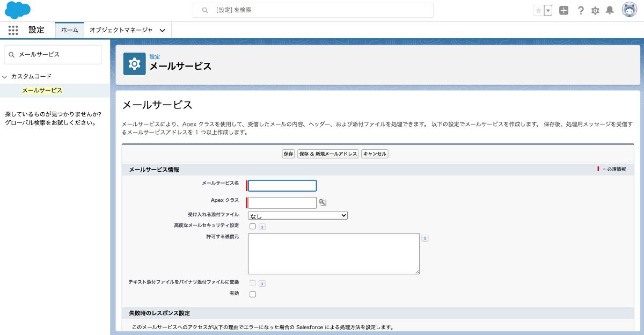Click the キャンセル button
The height and width of the screenshot is (335, 644).
click(x=375, y=154)
